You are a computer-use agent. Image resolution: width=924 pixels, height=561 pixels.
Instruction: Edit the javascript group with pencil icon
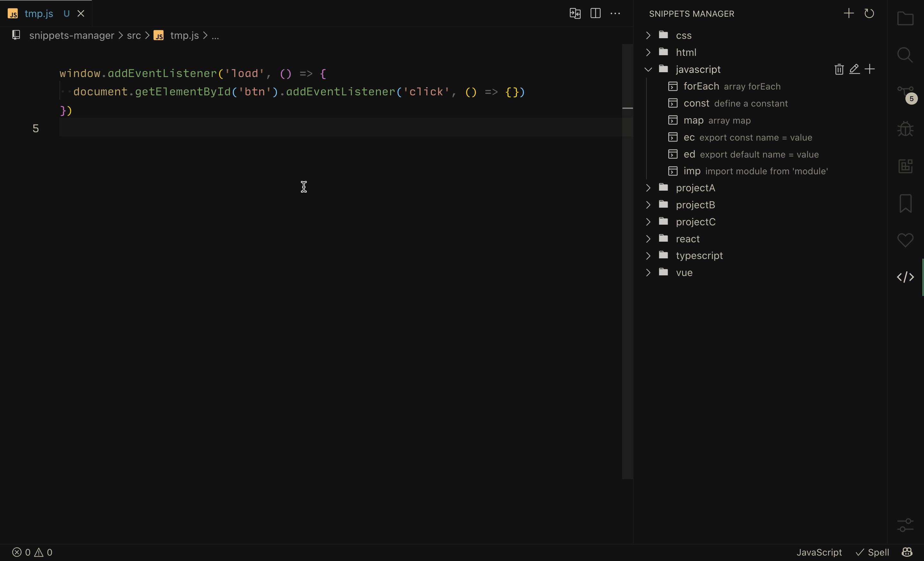(x=854, y=69)
